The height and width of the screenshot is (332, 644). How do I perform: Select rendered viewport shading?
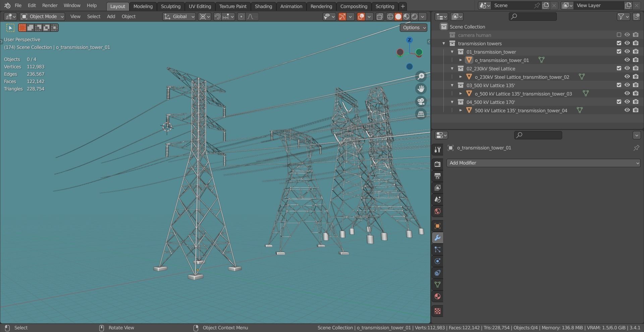(x=414, y=16)
